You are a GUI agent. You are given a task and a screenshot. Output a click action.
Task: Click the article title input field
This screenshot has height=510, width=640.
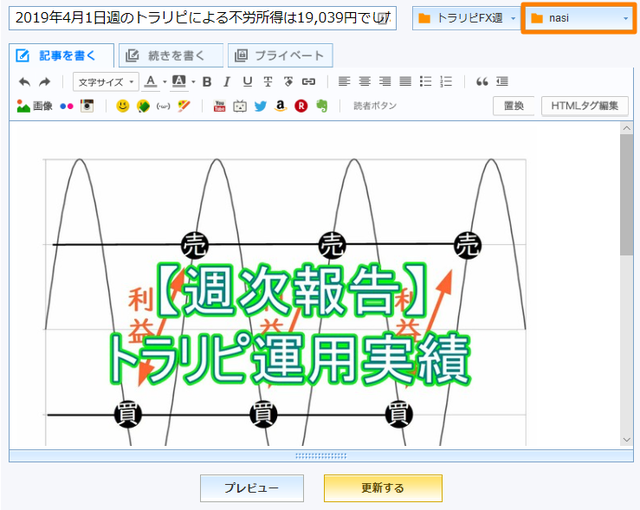tap(202, 18)
